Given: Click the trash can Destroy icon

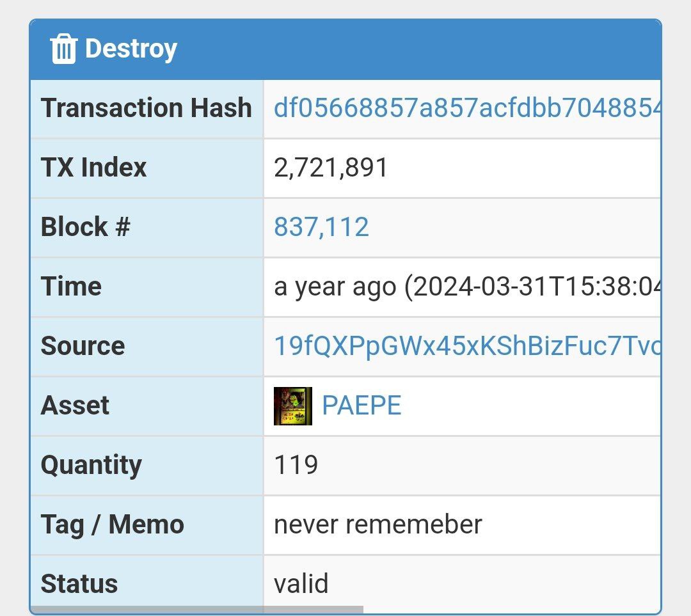Looking at the screenshot, I should point(63,49).
